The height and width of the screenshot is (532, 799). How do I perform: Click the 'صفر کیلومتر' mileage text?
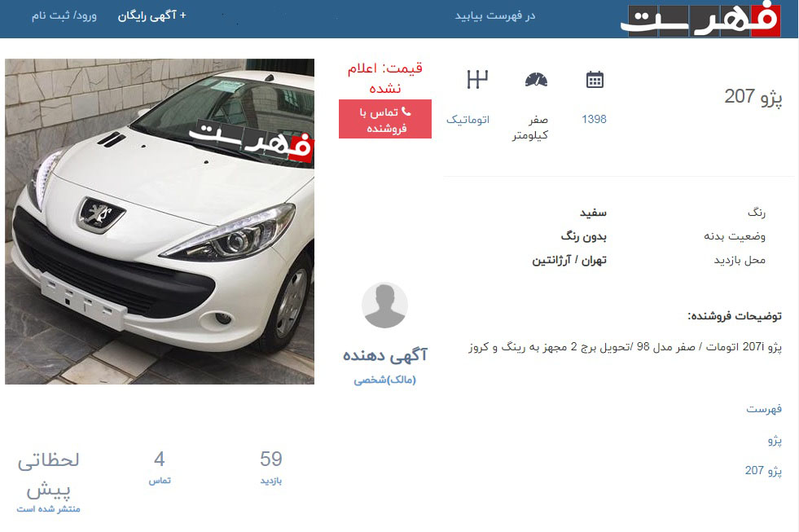tap(530, 127)
